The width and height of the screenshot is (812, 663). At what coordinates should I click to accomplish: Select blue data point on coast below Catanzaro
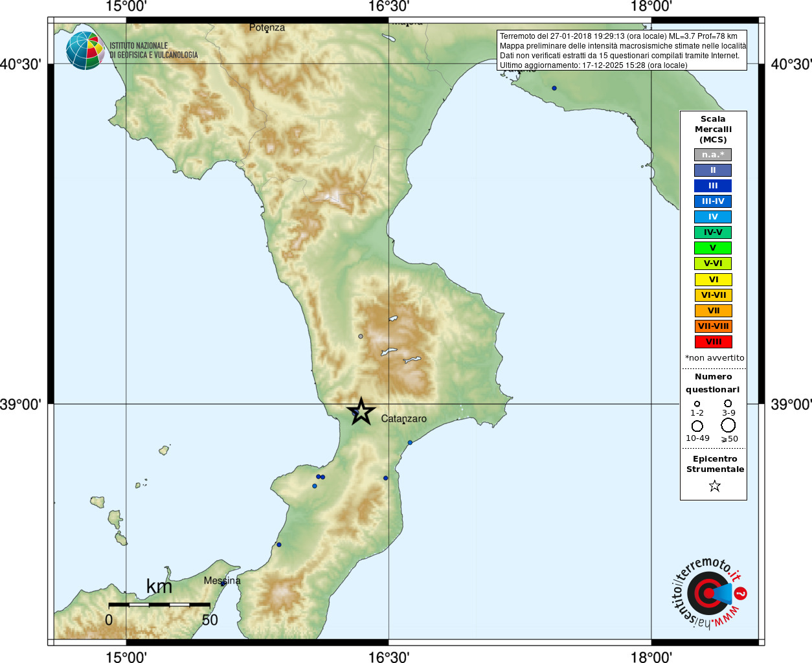[410, 443]
